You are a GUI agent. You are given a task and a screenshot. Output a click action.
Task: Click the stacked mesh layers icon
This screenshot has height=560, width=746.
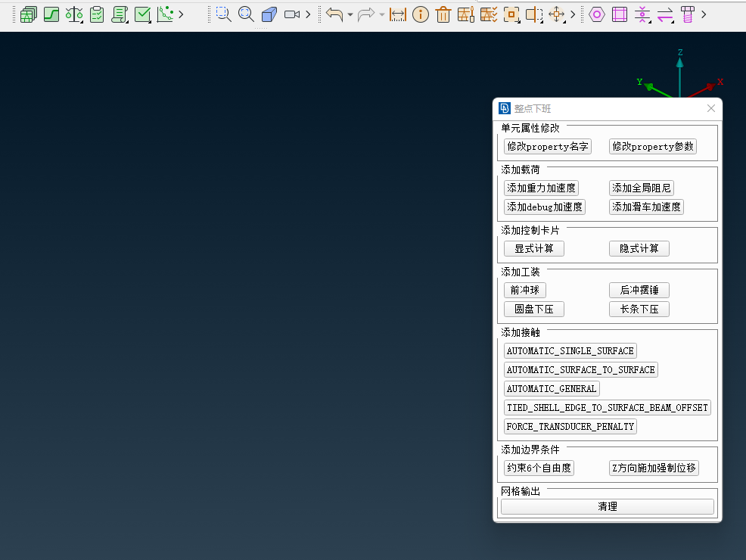coord(29,14)
